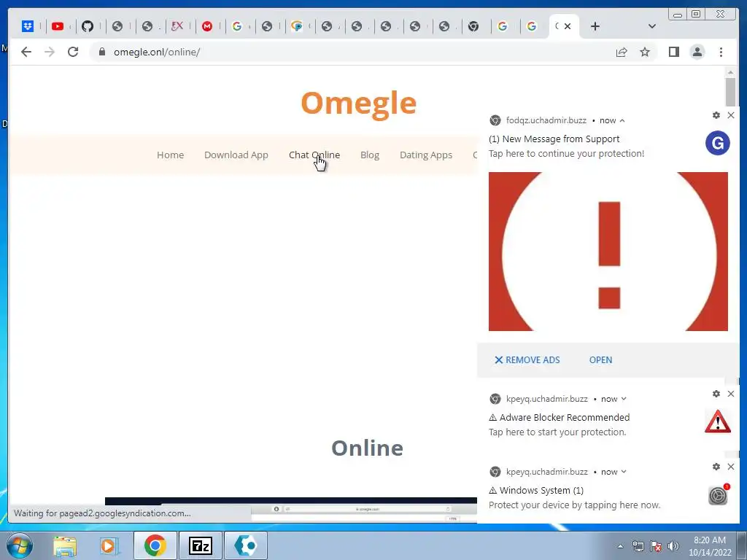This screenshot has height=560, width=747.
Task: Click 'Protect your device by tapping here now'
Action: (574, 505)
